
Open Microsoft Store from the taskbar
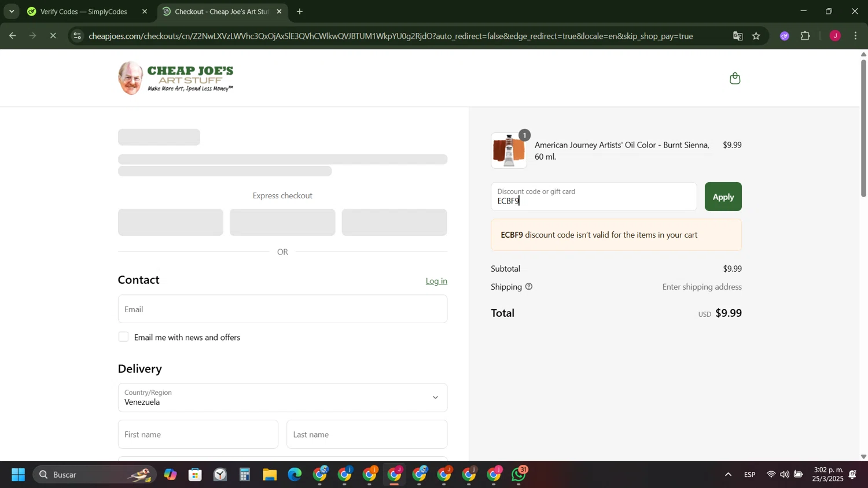pos(195,475)
